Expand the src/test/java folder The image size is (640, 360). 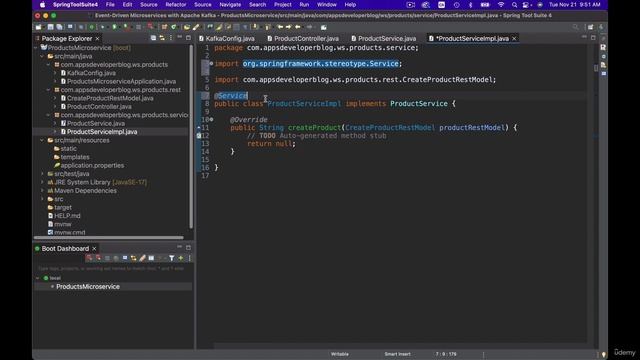pyautogui.click(x=42, y=174)
